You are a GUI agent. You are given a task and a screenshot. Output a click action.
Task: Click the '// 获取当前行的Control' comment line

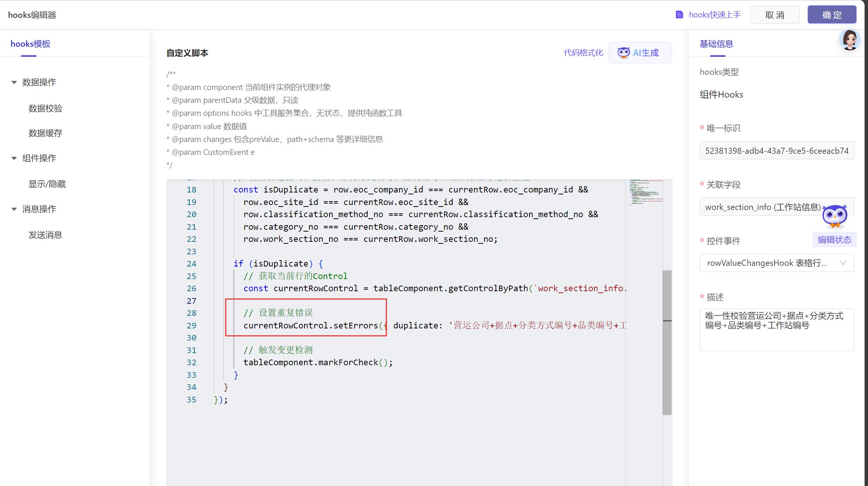295,276
